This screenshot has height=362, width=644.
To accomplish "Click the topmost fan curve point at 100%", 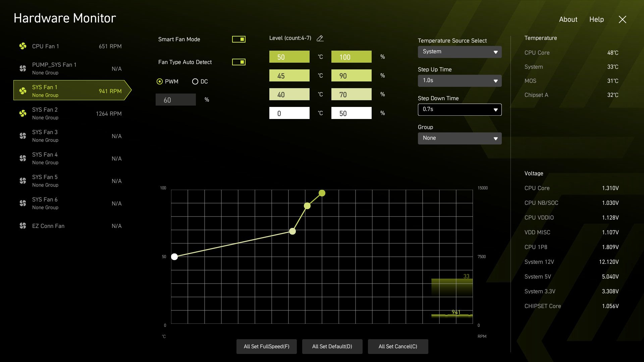I will pos(322,193).
